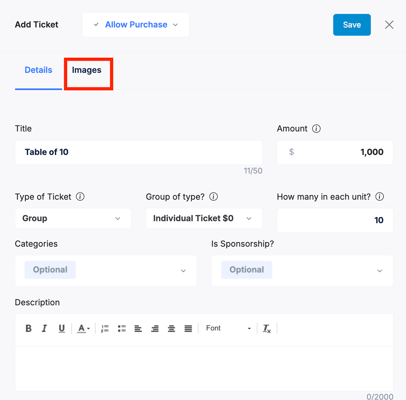Insert a numbered list in Description
Image resolution: width=406 pixels, height=400 pixels.
105,329
